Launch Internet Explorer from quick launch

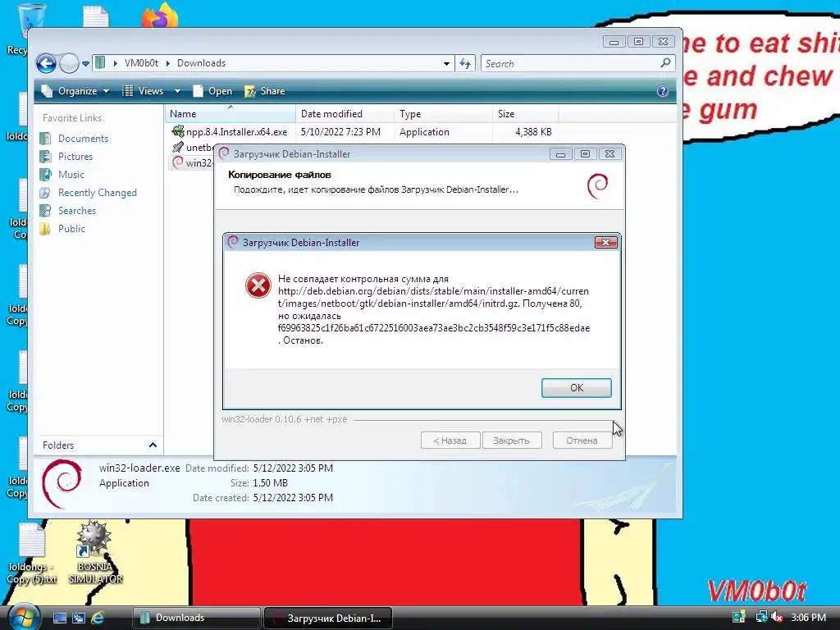(98, 618)
